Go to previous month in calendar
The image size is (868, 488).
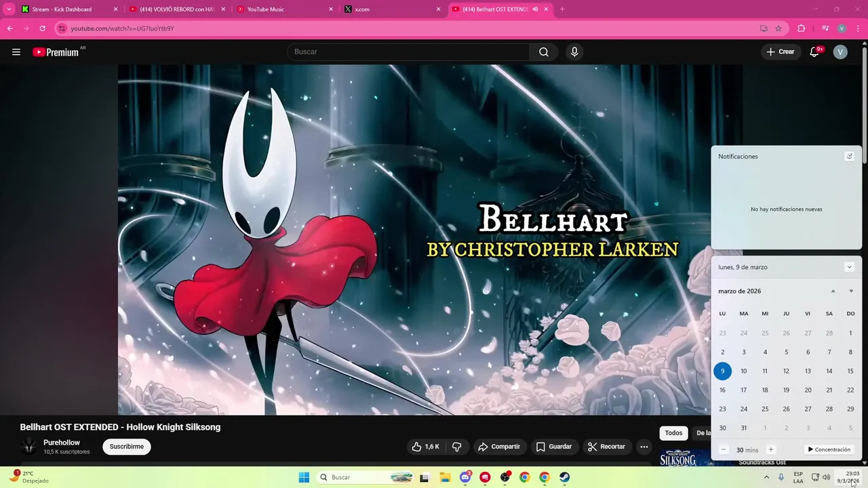tap(833, 291)
